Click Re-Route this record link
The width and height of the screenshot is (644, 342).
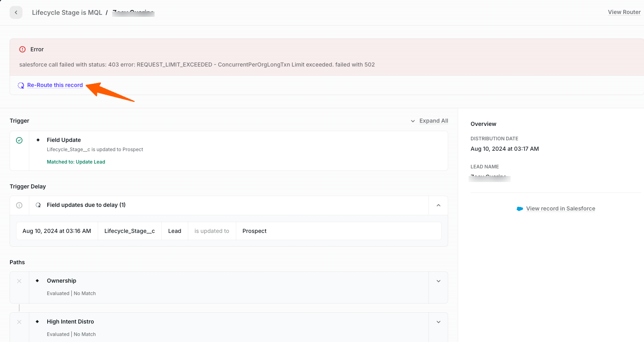[55, 85]
